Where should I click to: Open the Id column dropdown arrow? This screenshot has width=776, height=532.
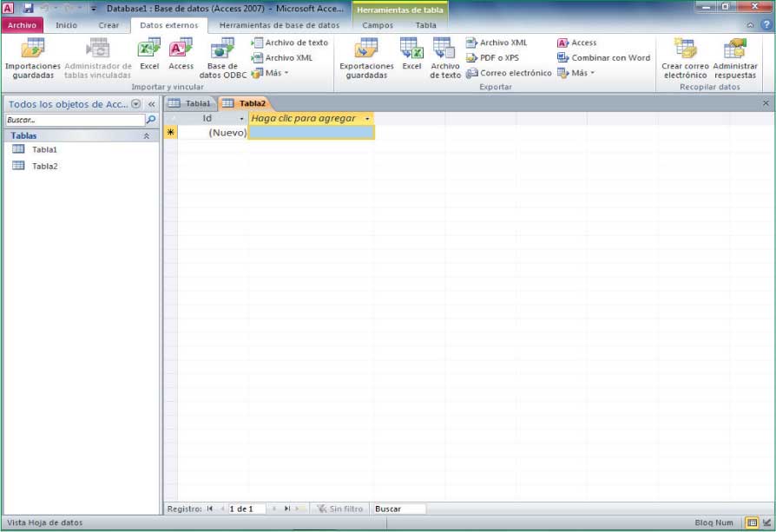pyautogui.click(x=241, y=119)
